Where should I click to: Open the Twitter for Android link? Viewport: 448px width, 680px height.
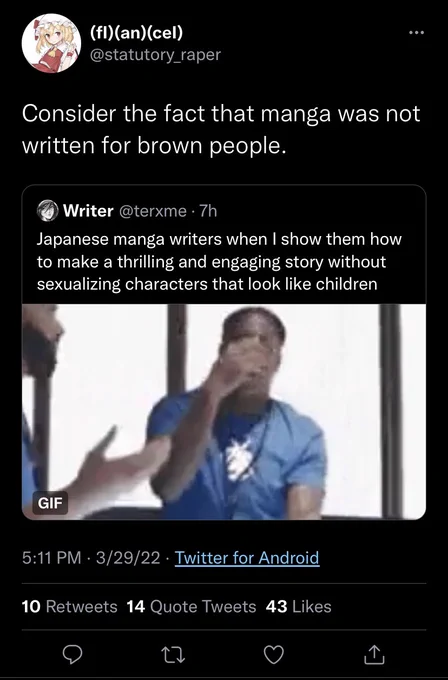247,558
